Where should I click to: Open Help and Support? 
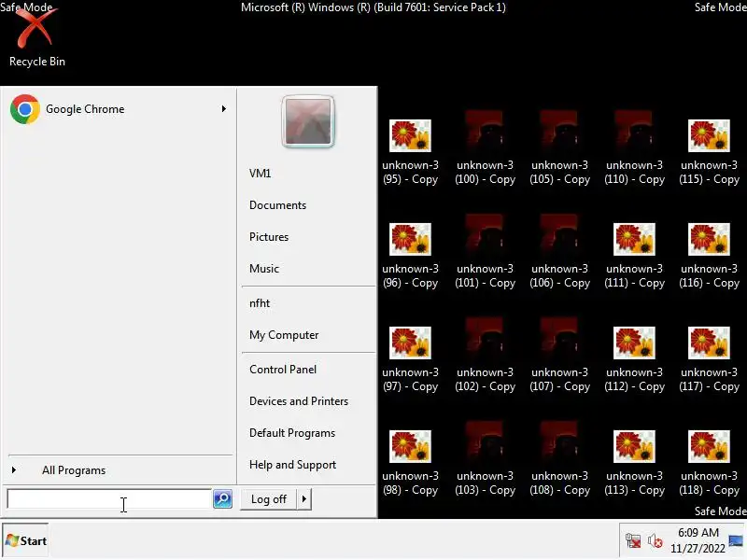tap(292, 465)
